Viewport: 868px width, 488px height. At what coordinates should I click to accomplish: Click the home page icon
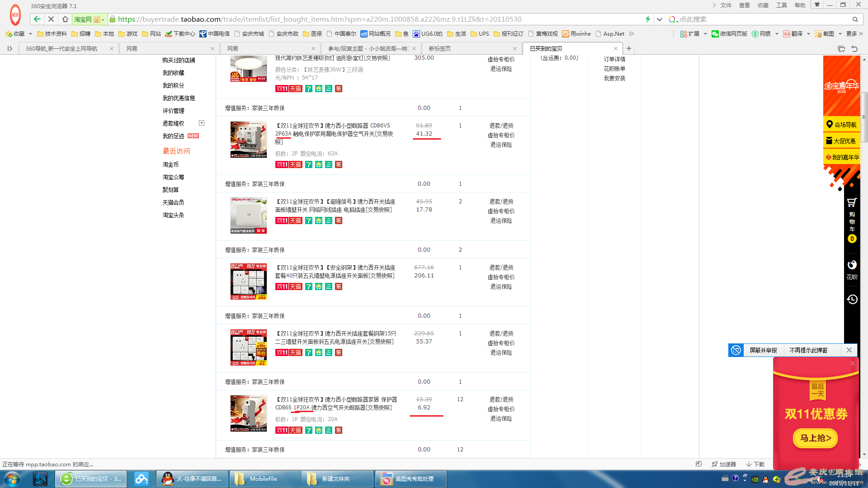[x=65, y=19]
